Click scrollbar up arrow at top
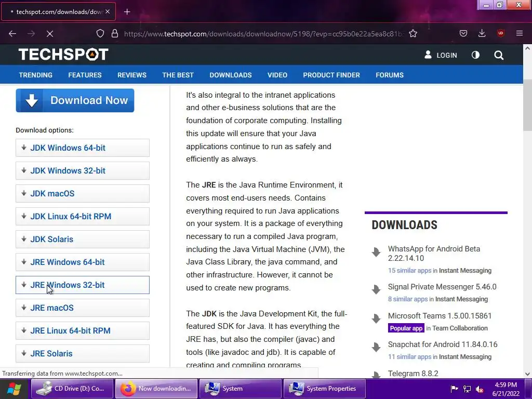This screenshot has height=399, width=532. coord(527,48)
